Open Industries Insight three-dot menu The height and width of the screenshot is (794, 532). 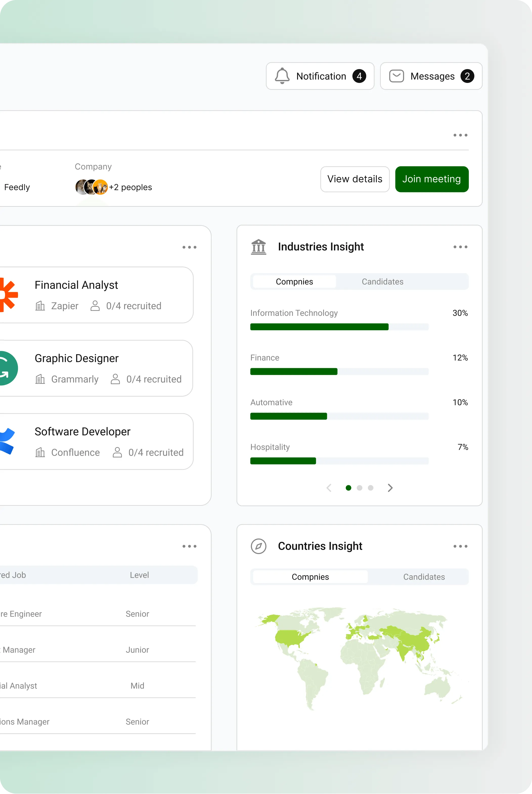tap(460, 247)
